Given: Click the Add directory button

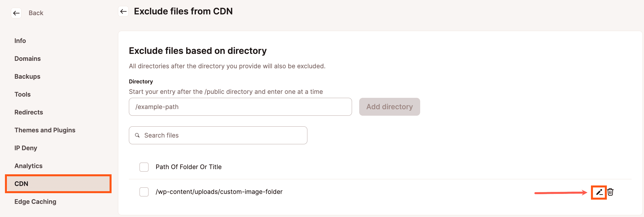Looking at the screenshot, I should pos(389,107).
